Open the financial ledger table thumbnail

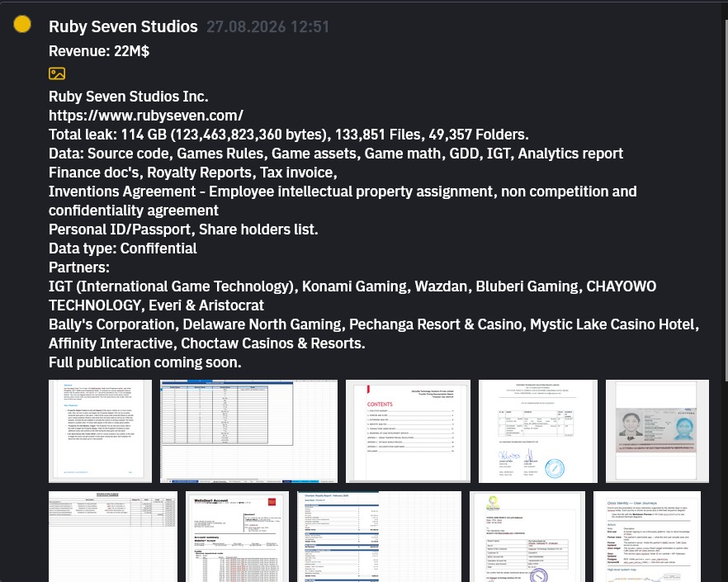point(113,537)
